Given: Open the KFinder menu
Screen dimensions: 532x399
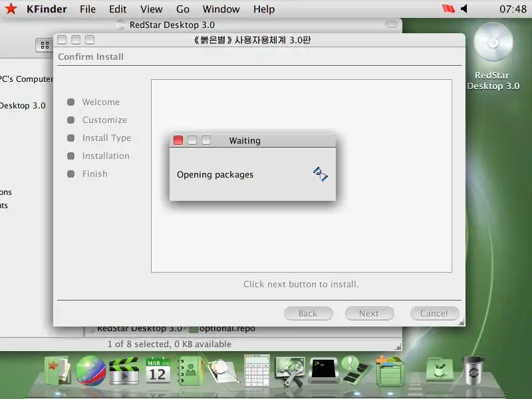Looking at the screenshot, I should pos(47,9).
